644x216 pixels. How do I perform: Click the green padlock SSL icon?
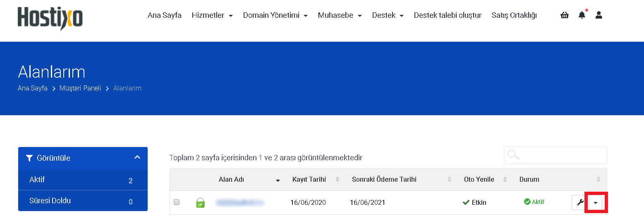click(200, 202)
